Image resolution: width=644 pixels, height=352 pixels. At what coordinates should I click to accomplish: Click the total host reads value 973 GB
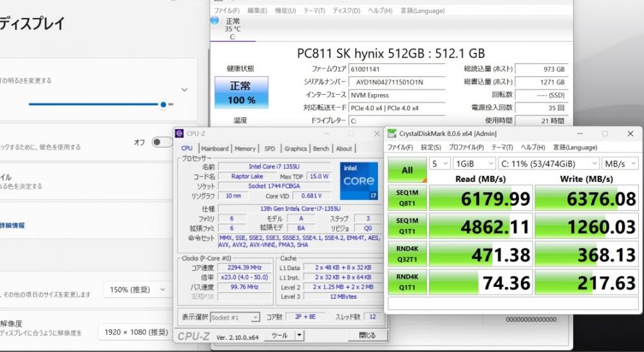click(542, 69)
